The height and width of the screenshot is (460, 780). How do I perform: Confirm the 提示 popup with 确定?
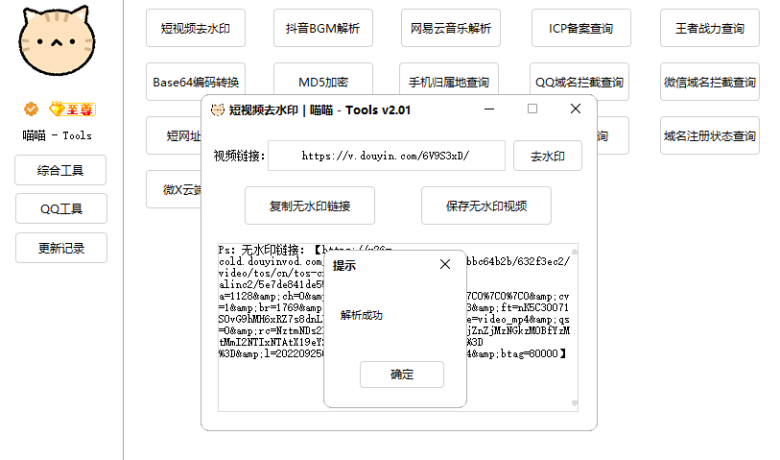coord(402,374)
